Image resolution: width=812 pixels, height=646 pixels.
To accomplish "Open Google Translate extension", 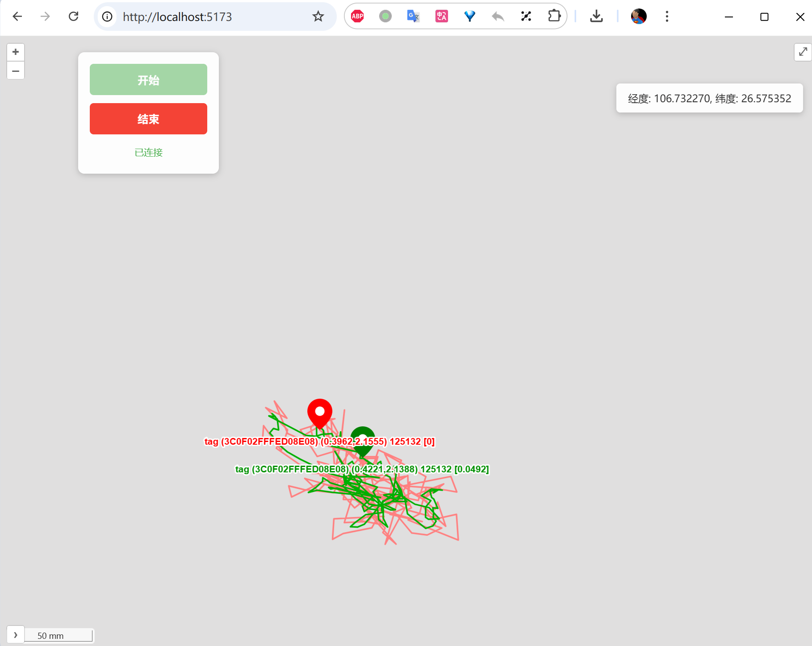I will click(x=413, y=17).
